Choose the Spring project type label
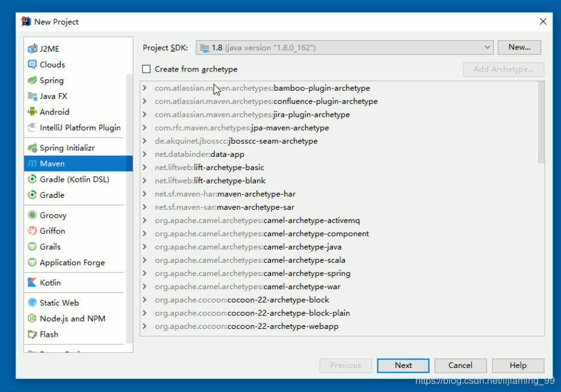The height and width of the screenshot is (392, 561). [x=52, y=81]
